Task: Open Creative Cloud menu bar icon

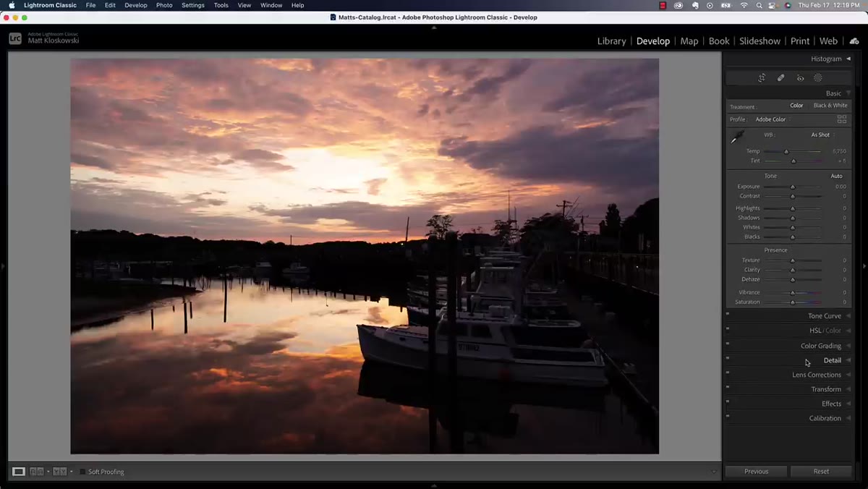Action: (x=678, y=5)
